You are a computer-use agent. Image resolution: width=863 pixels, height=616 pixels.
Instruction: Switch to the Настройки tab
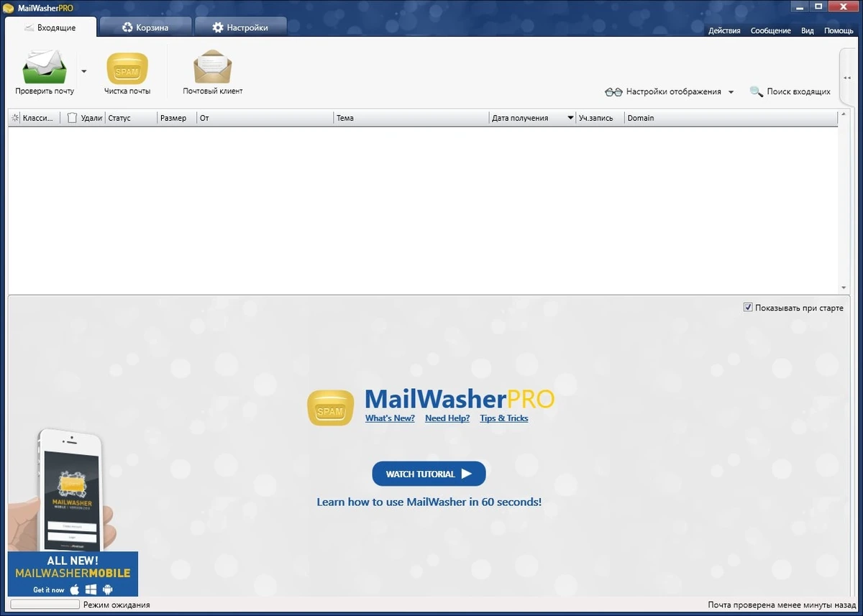pyautogui.click(x=240, y=27)
